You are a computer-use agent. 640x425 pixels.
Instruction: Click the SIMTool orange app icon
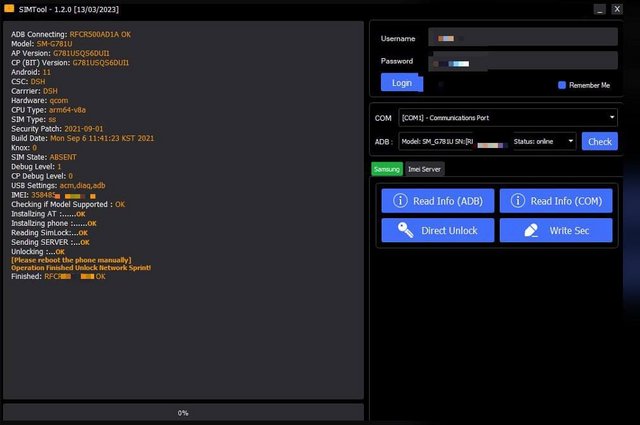coord(9,9)
